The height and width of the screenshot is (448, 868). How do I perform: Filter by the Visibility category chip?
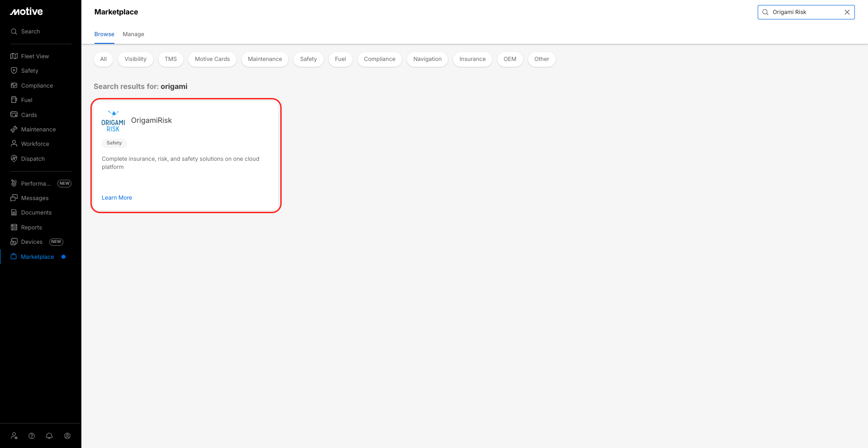click(x=136, y=59)
